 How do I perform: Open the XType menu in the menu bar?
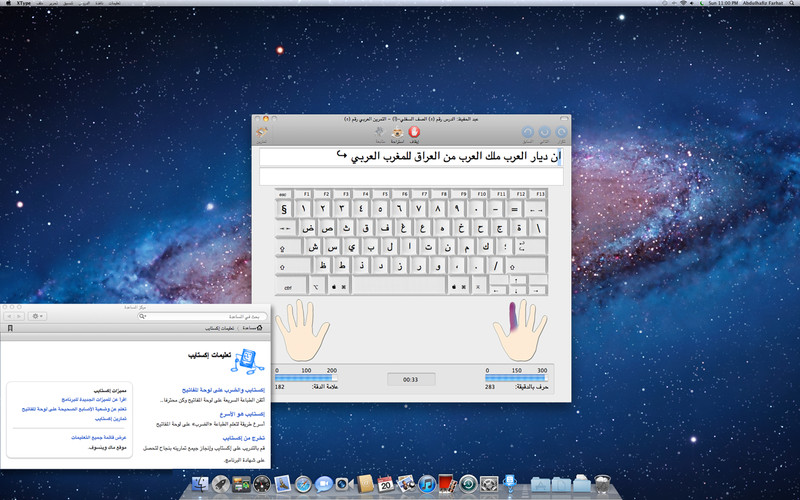pos(23,3)
